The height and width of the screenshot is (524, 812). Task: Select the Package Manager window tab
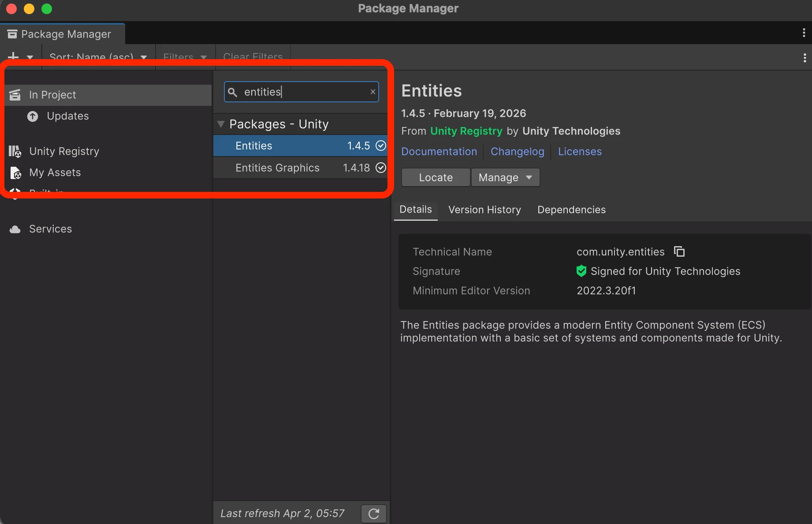click(63, 34)
